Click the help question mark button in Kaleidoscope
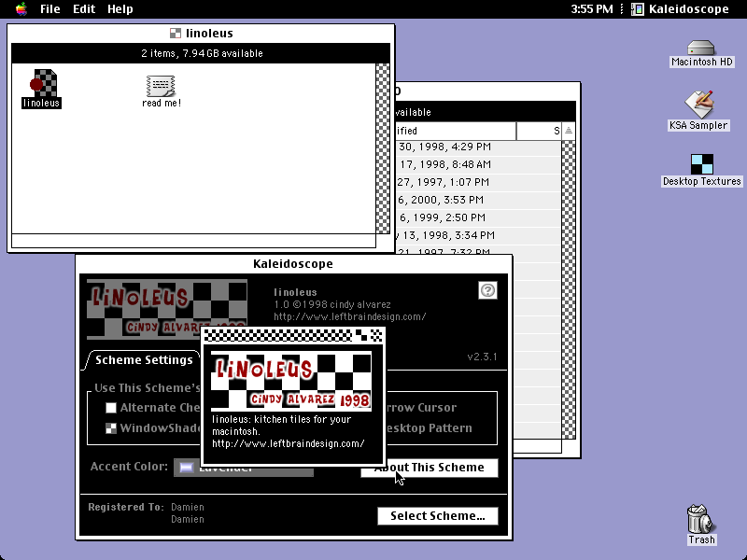 pyautogui.click(x=487, y=290)
